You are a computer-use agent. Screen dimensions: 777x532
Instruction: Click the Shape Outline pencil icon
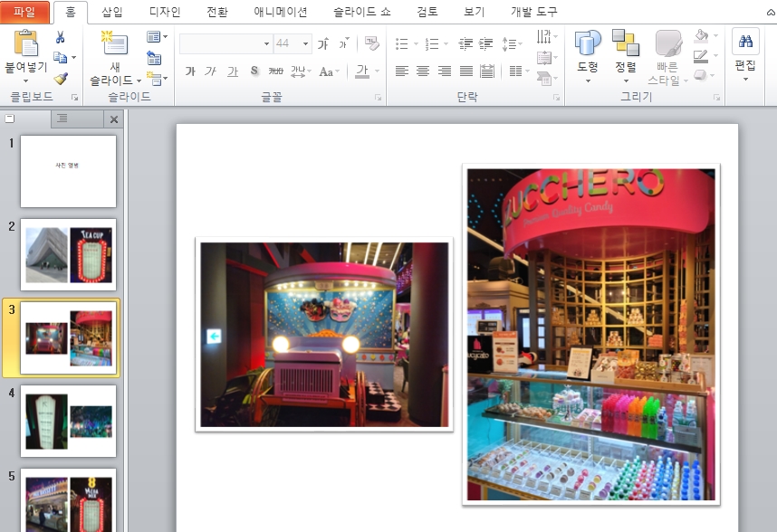click(701, 56)
